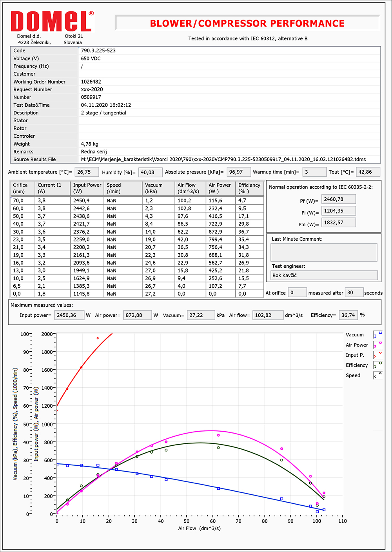Select the 30,0 orifice table row
The height and width of the screenshot is (552, 392).
[136, 232]
